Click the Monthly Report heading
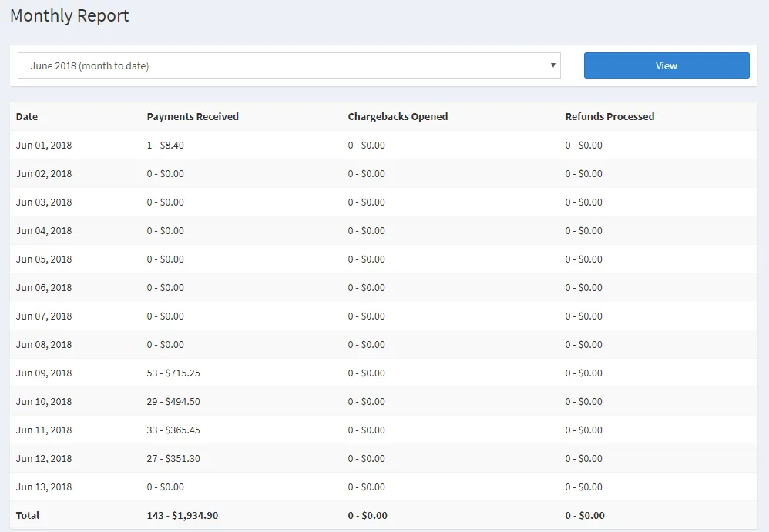Screen dimensions: 769x532 point(69,15)
